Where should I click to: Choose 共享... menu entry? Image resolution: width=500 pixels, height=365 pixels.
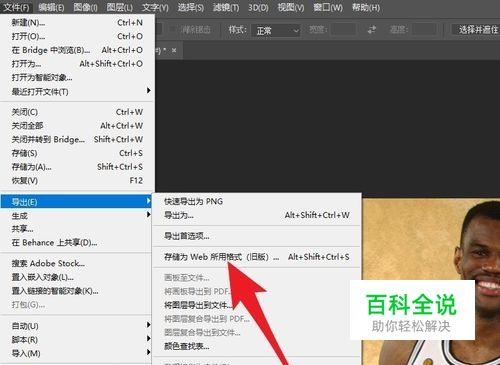(77, 229)
